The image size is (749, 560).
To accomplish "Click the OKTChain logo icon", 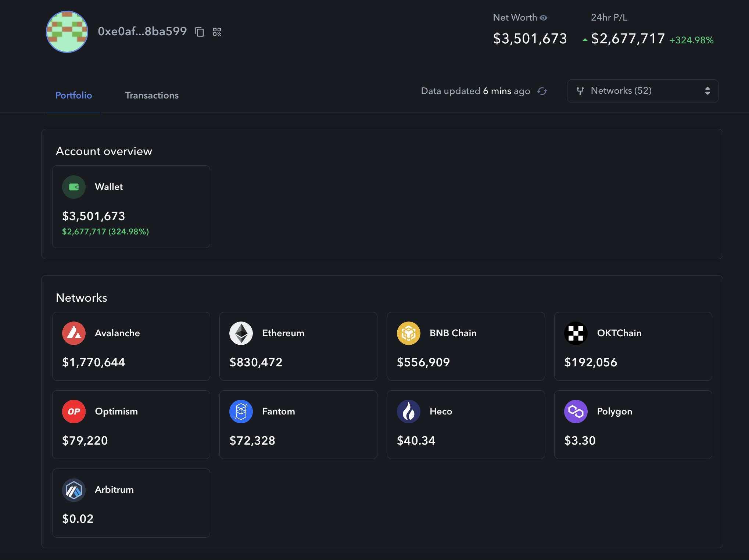I will (x=576, y=333).
